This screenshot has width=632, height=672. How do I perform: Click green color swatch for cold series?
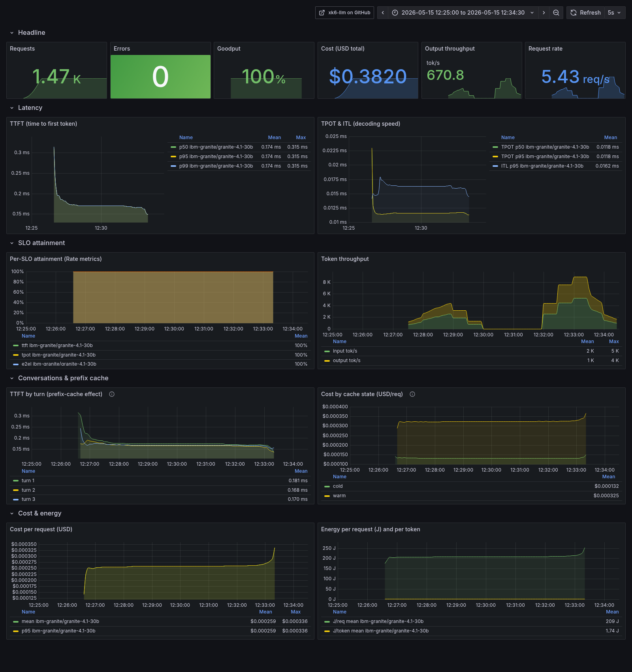[327, 486]
